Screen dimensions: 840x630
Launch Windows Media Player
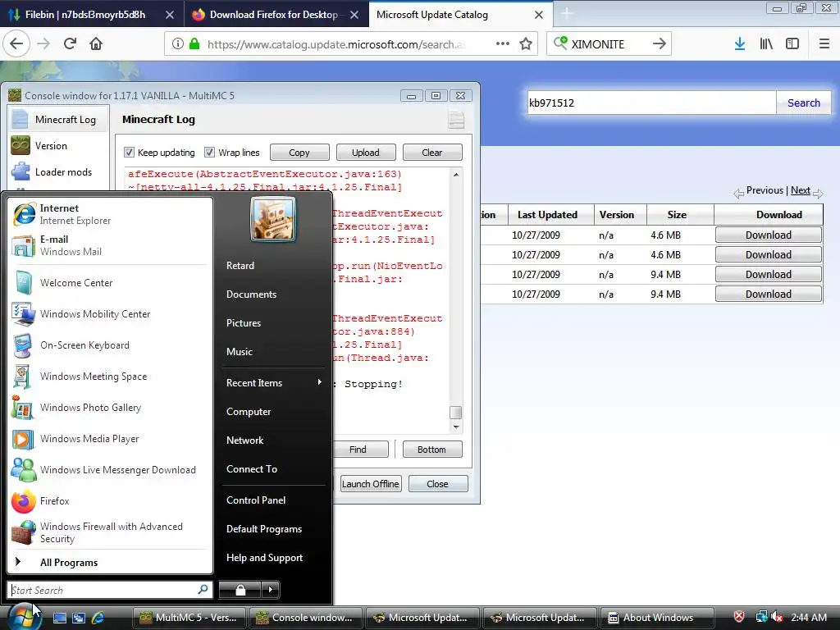(x=110, y=439)
